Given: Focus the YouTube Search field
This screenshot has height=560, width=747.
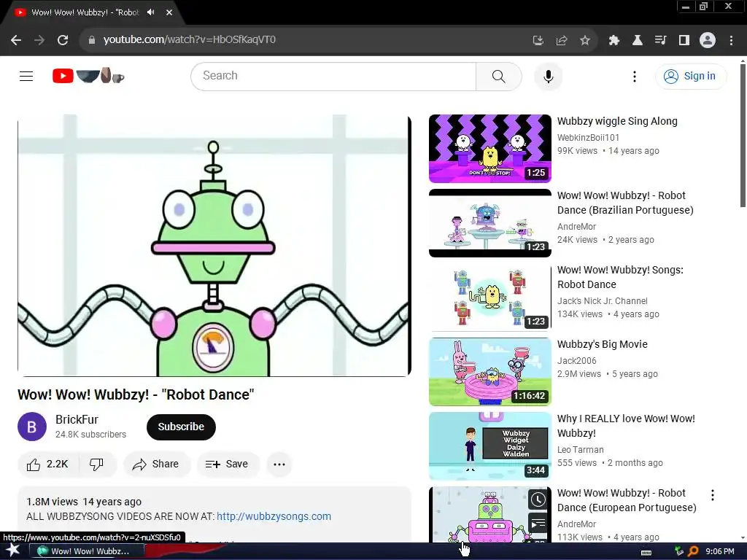Looking at the screenshot, I should point(333,76).
